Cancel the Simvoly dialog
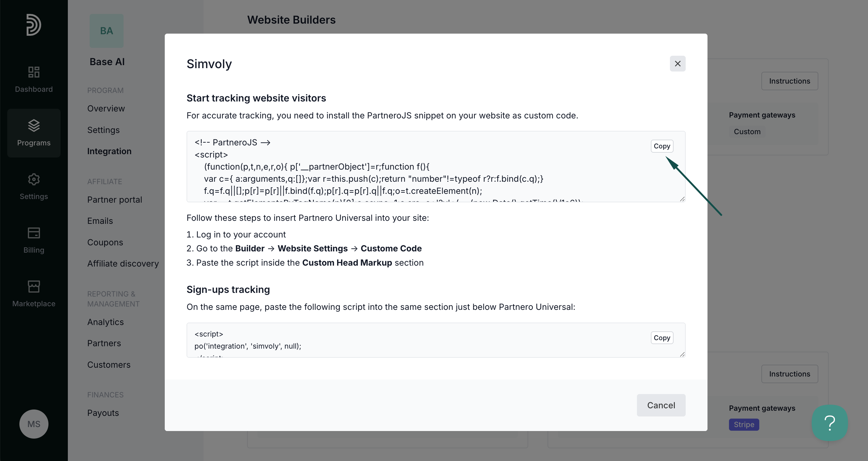This screenshot has height=461, width=868. click(661, 405)
